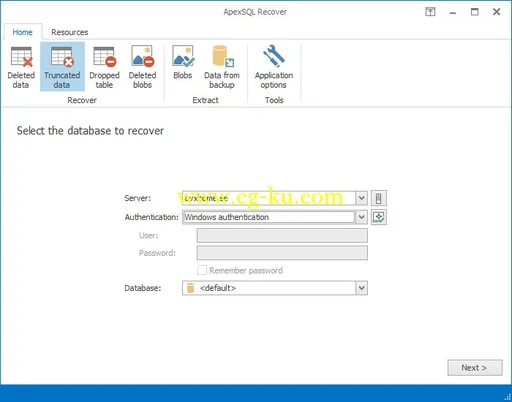Open the Resources tab

click(70, 32)
